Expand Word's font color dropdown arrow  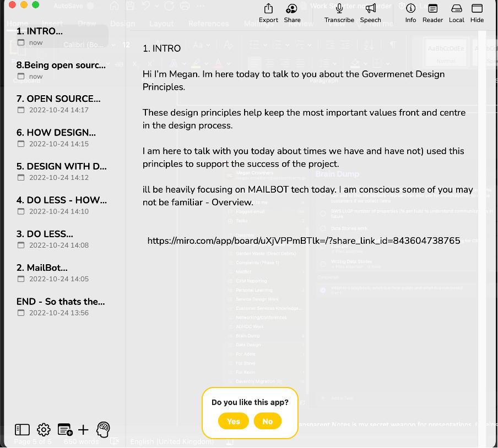click(229, 64)
